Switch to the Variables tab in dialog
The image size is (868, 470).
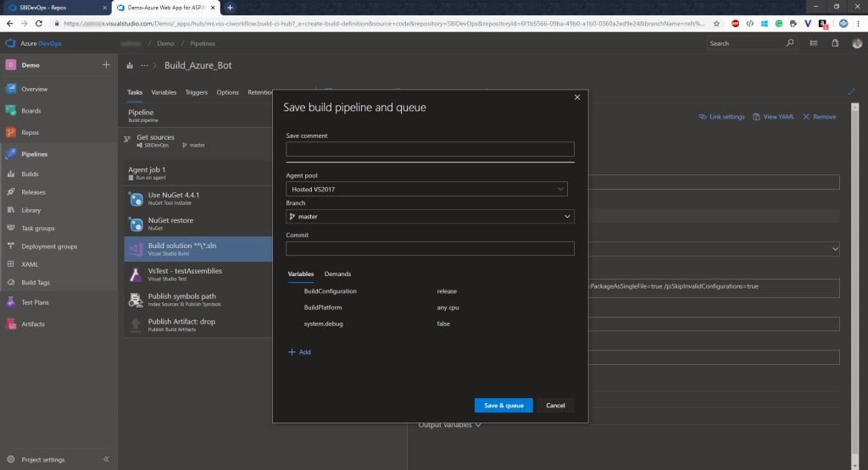click(301, 274)
